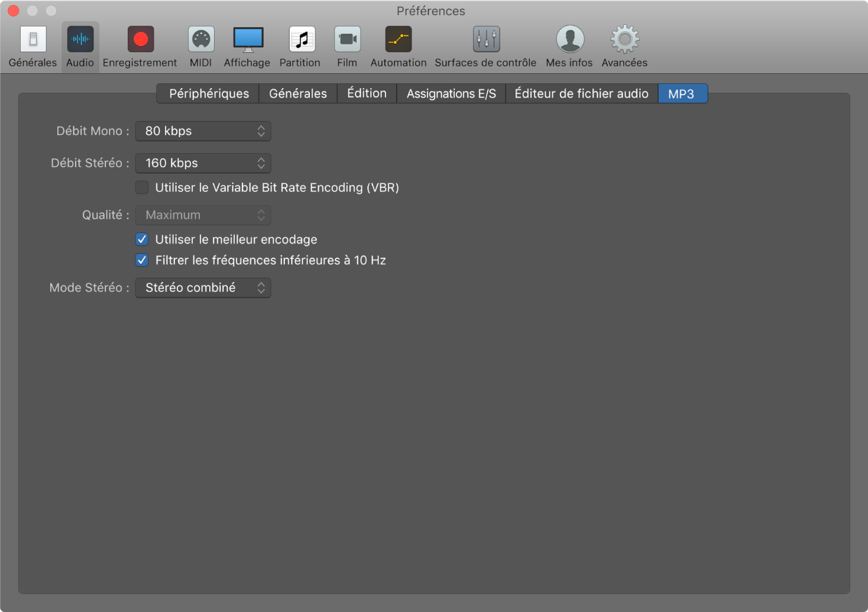868x612 pixels.
Task: Expand the Débit Stéréo 160 kbps dropdown
Action: [203, 163]
